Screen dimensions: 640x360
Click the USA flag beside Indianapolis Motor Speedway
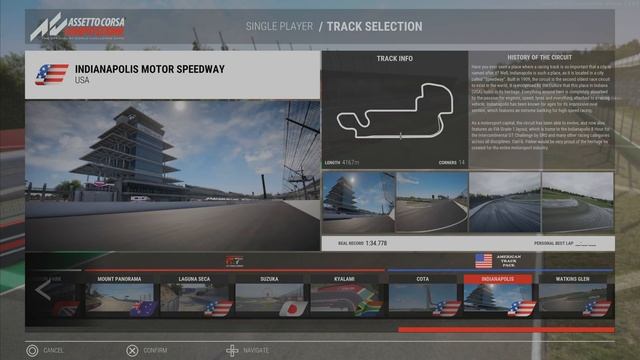point(52,74)
